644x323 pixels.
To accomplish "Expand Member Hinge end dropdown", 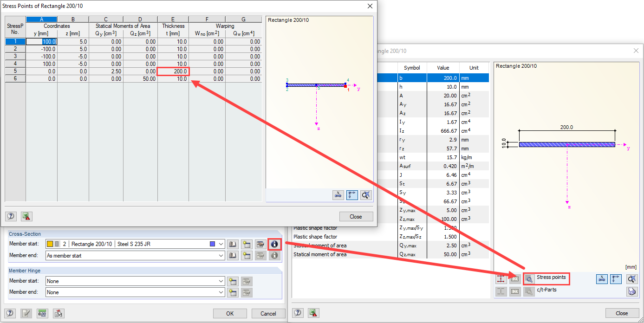I will (x=221, y=292).
